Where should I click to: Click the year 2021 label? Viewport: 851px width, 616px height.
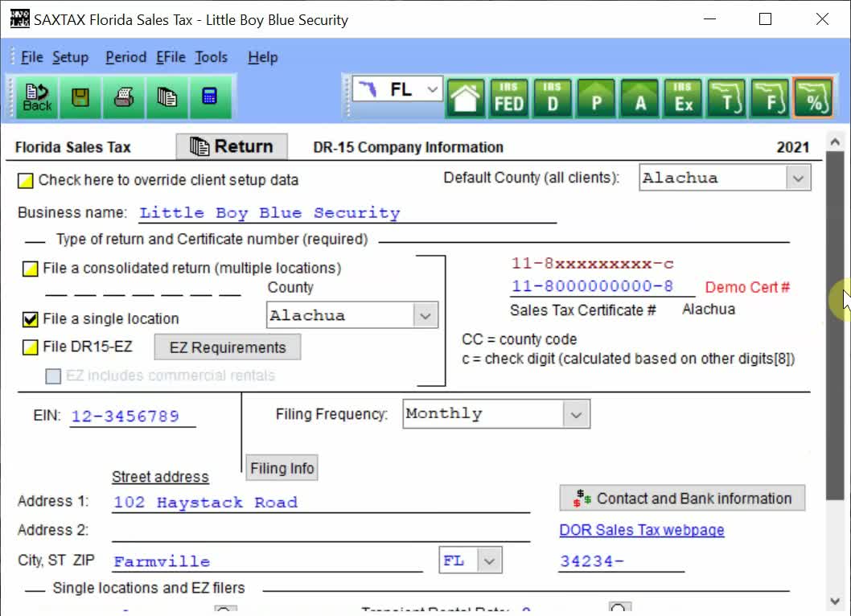coord(792,148)
